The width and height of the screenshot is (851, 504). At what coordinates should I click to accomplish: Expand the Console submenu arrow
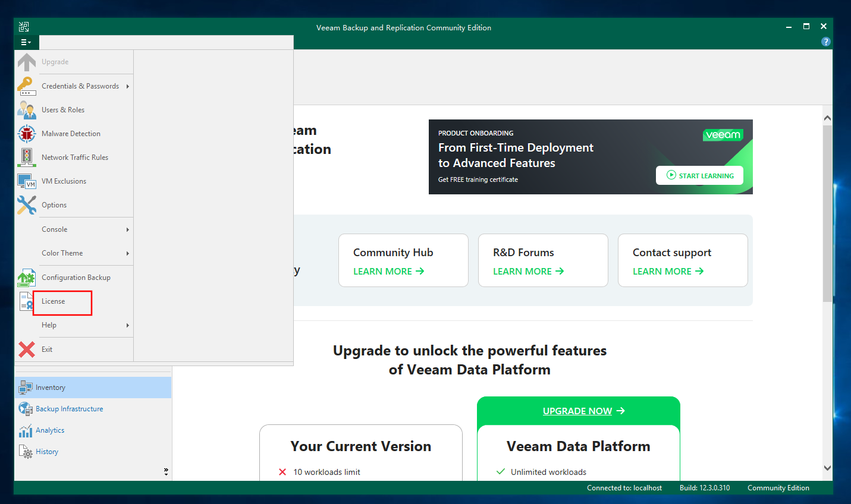[x=127, y=229]
